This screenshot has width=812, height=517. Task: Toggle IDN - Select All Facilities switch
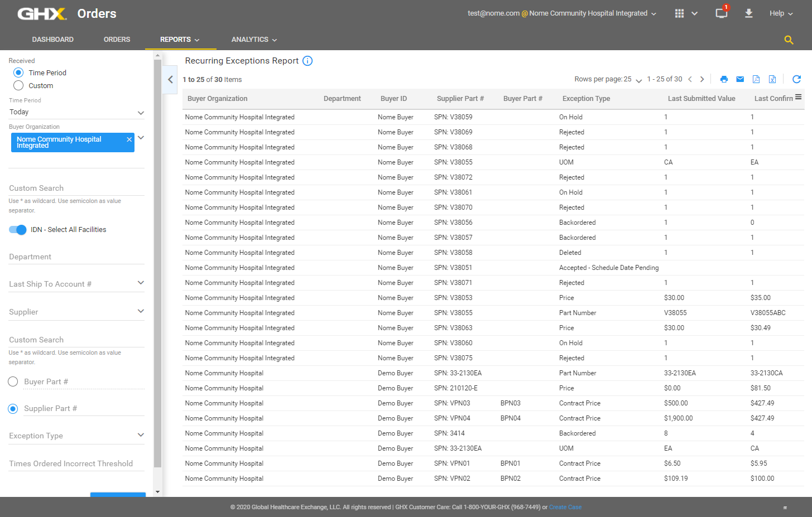18,230
